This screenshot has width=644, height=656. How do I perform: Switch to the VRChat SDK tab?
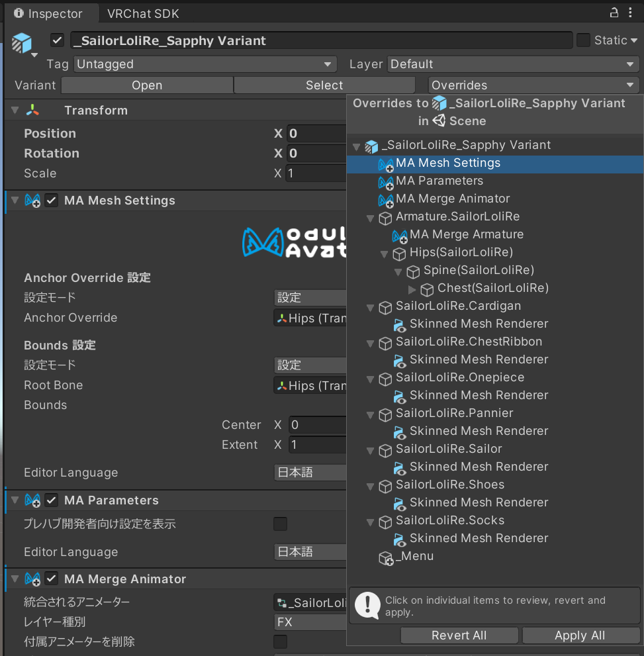tap(143, 13)
